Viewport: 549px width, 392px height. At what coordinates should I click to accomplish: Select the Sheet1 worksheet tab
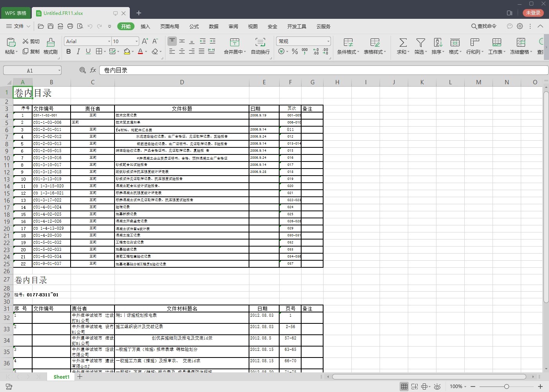tap(62, 377)
